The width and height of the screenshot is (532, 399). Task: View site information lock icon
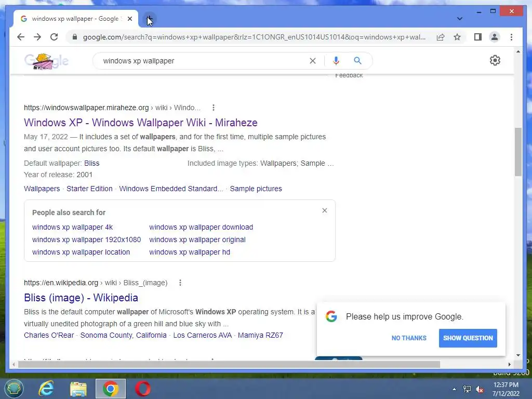click(x=75, y=37)
